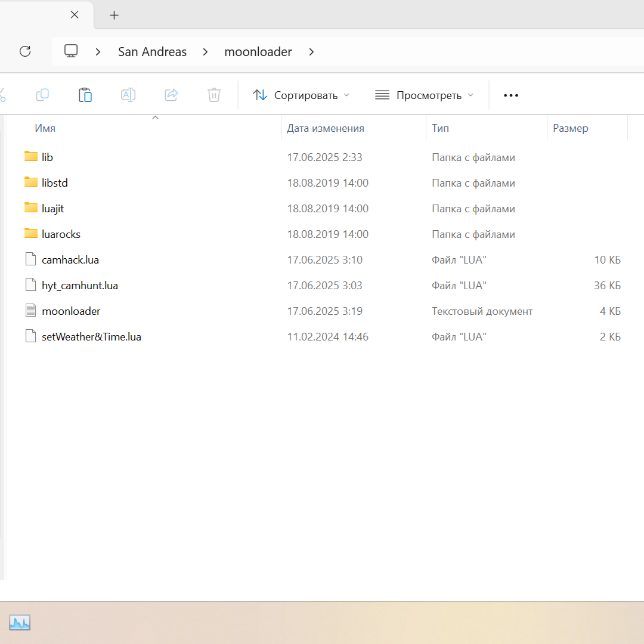Click the Share icon in toolbar
Screen dimensions: 644x644
[x=171, y=95]
